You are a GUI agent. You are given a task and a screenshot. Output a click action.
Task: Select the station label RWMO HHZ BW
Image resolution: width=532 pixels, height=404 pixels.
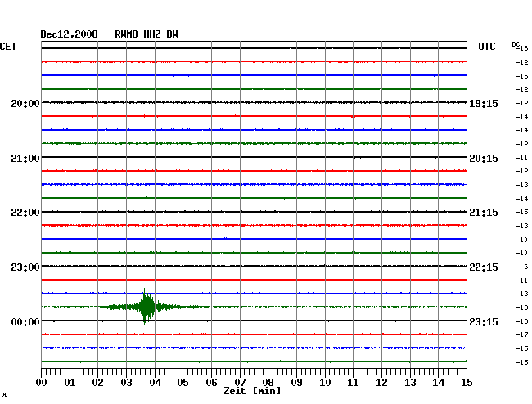click(x=147, y=34)
